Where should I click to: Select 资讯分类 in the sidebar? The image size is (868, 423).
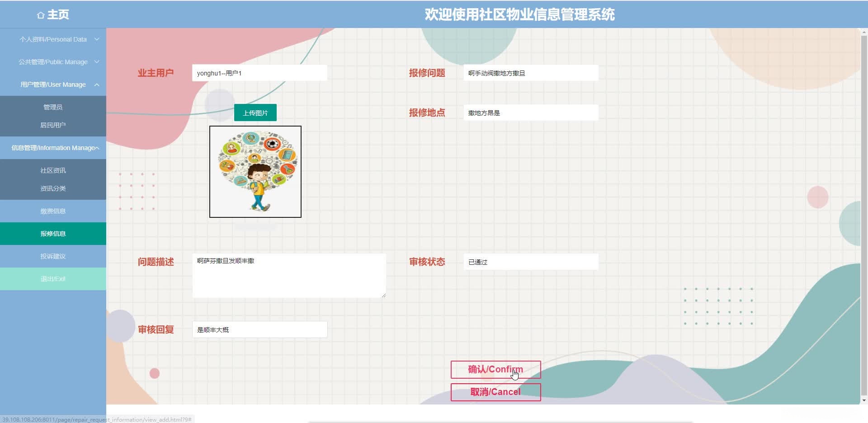point(53,188)
